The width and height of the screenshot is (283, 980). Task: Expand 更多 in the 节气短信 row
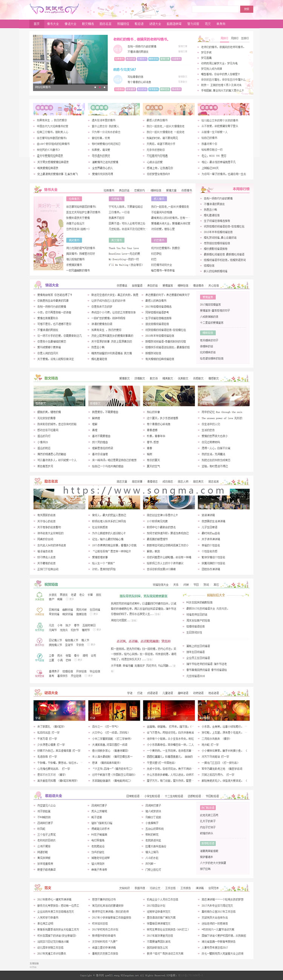(x=78, y=660)
